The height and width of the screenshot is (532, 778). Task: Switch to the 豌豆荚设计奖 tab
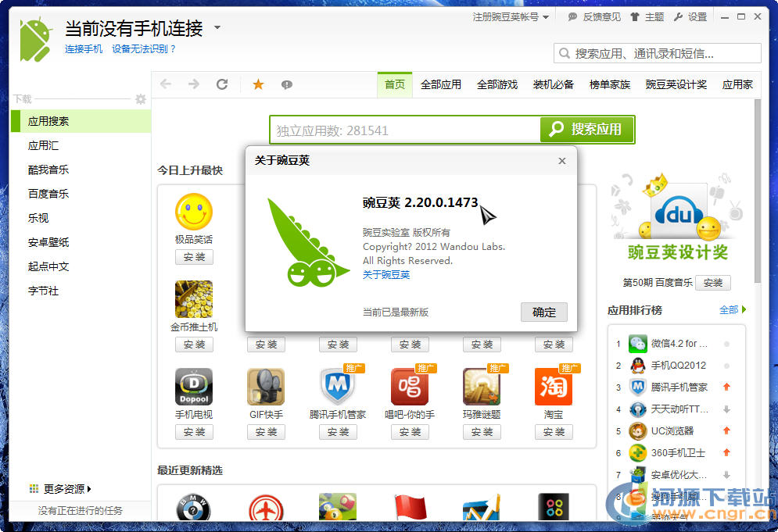676,85
